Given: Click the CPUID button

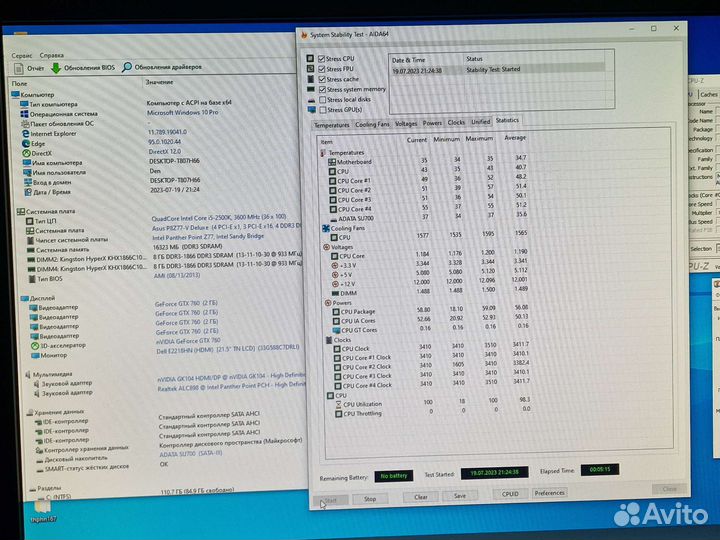Looking at the screenshot, I should tap(510, 494).
